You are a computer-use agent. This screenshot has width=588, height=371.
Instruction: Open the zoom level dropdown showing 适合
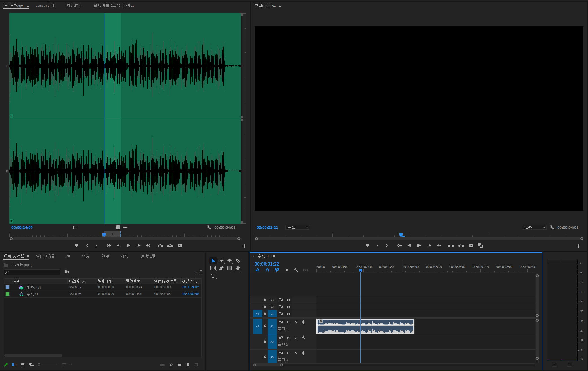pyautogui.click(x=298, y=228)
